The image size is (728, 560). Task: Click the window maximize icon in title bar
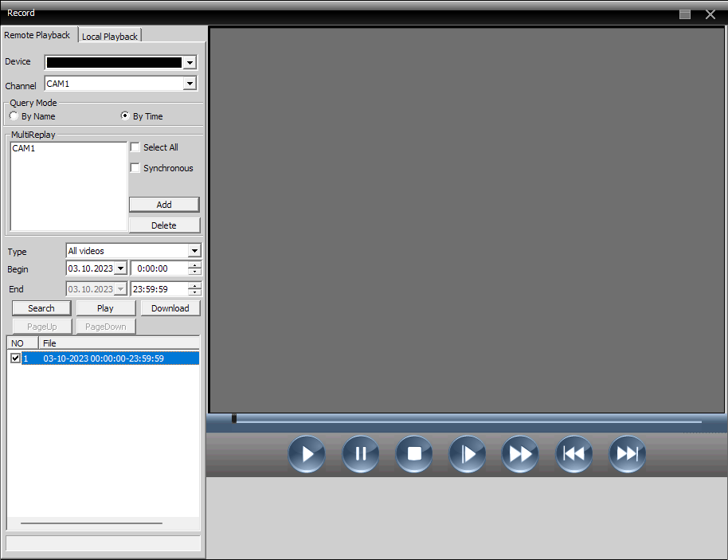[x=685, y=14]
